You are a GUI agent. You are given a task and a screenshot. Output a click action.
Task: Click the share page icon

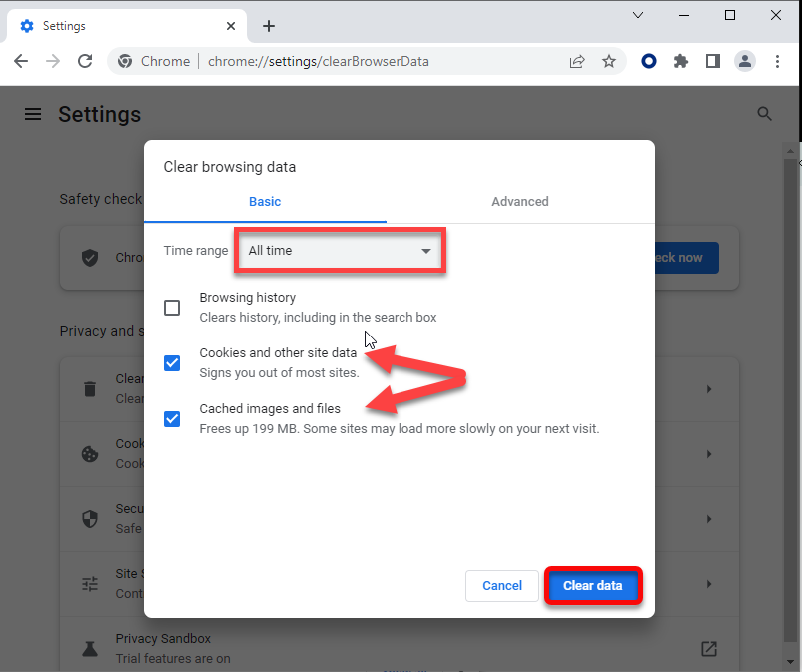click(577, 61)
